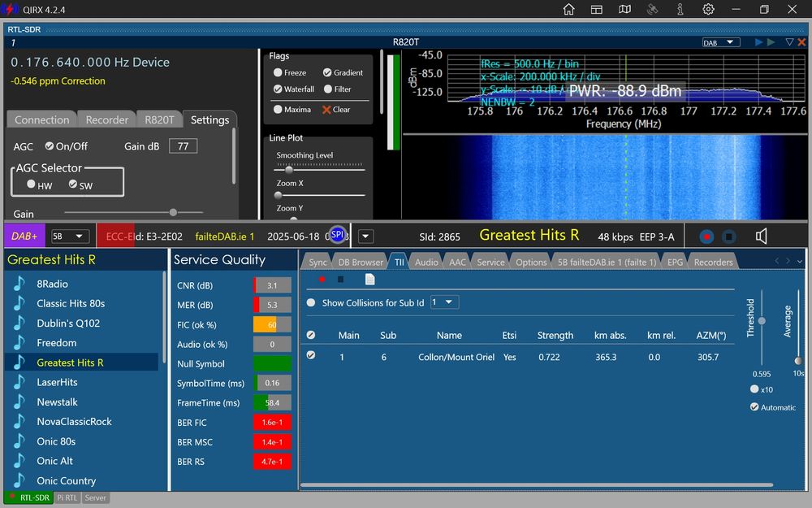This screenshot has width=812, height=508.
Task: Click the QIRX logo icon
Action: [x=9, y=9]
